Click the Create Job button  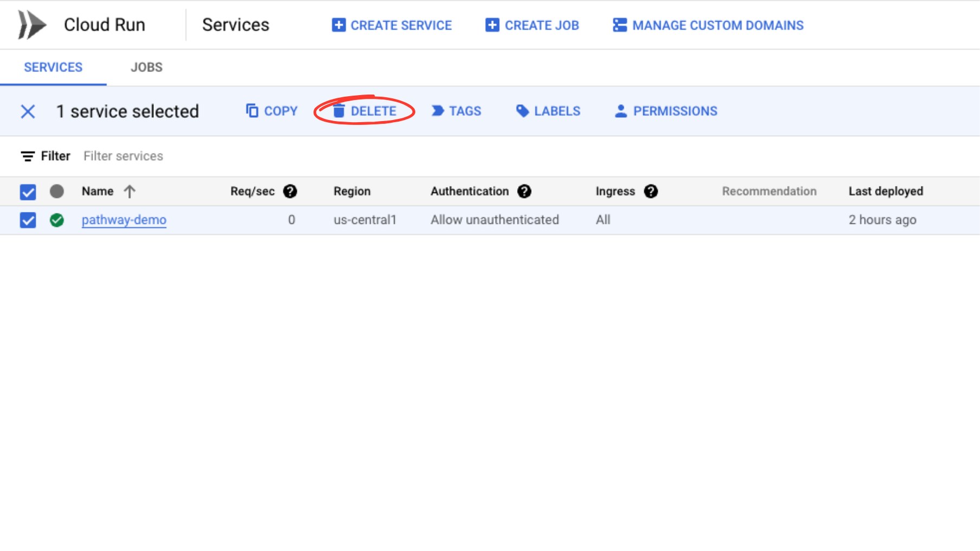(x=532, y=25)
